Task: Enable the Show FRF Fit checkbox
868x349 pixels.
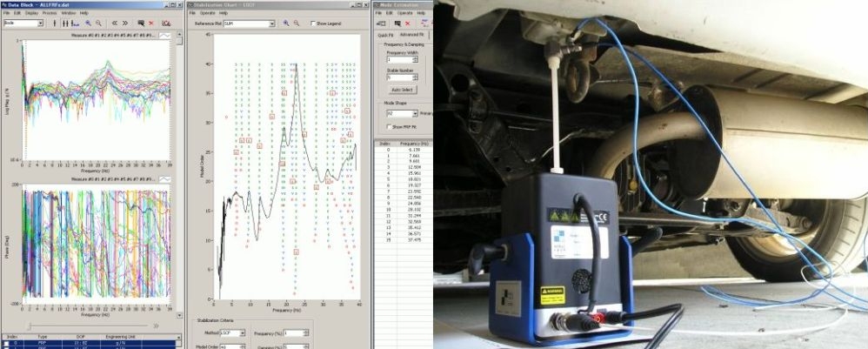Action: (389, 127)
